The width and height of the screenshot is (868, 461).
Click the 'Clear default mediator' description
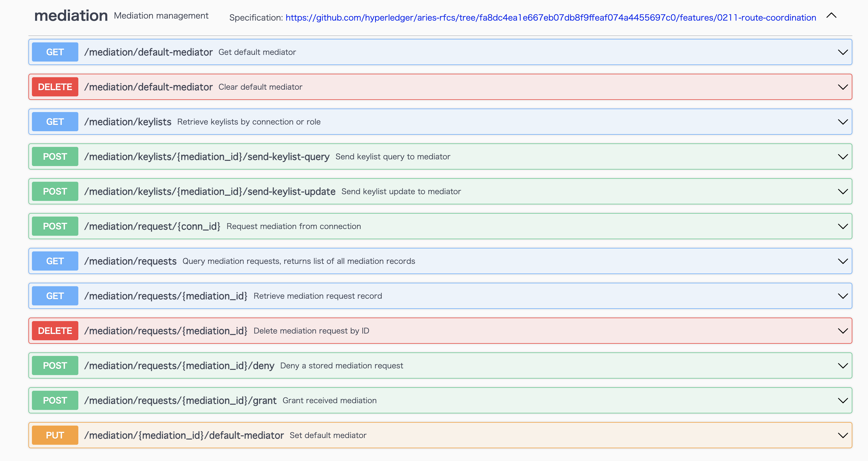(260, 87)
